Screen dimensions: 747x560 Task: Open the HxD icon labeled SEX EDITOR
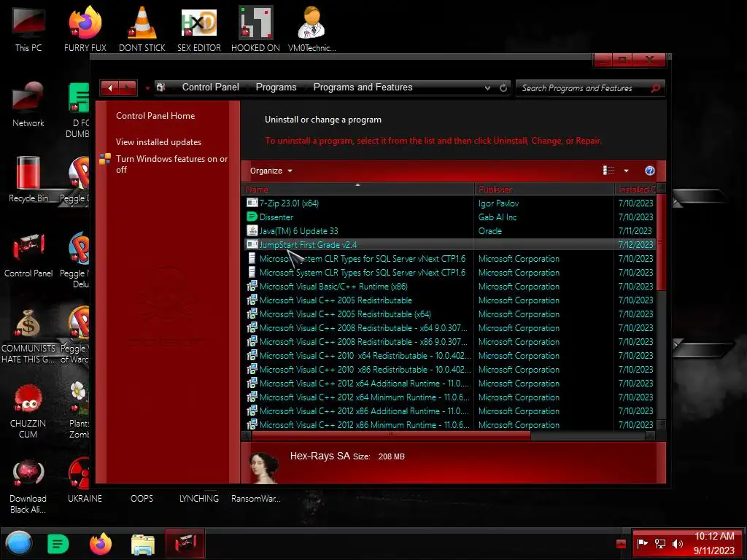198,28
